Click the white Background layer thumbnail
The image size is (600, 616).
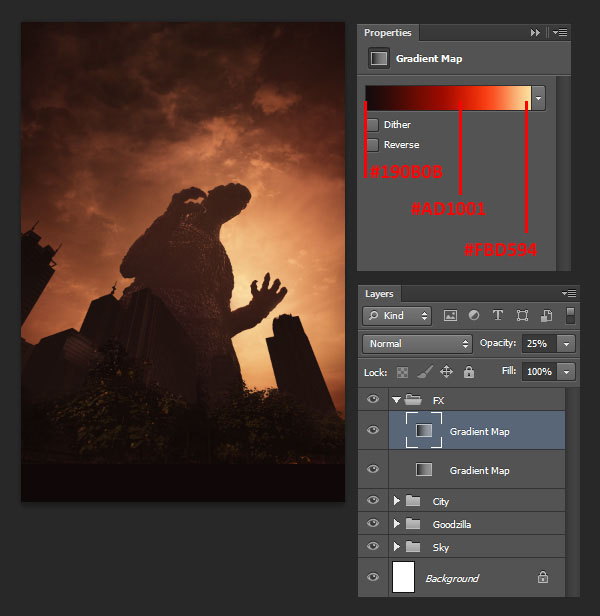[404, 577]
